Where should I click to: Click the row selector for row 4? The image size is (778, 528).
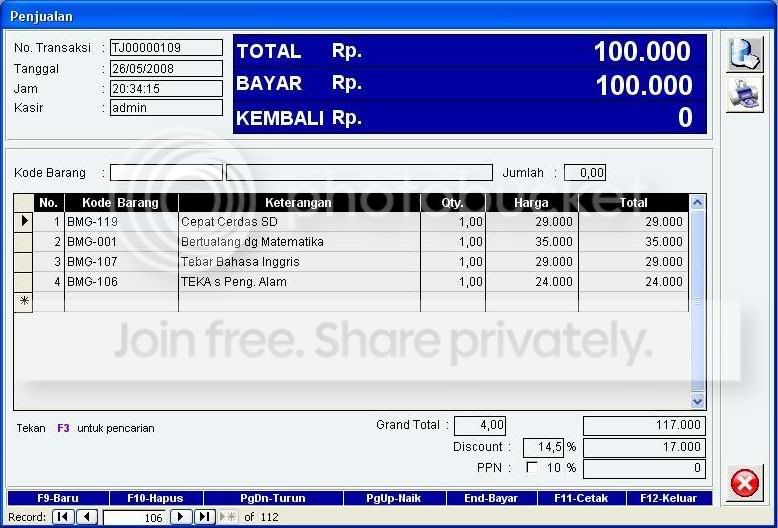click(23, 282)
